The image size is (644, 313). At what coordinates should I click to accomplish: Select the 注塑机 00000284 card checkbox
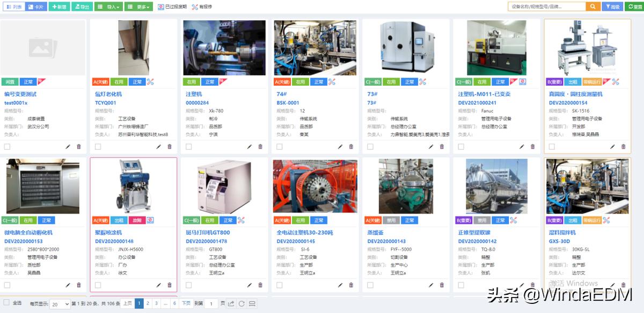pyautogui.click(x=188, y=146)
